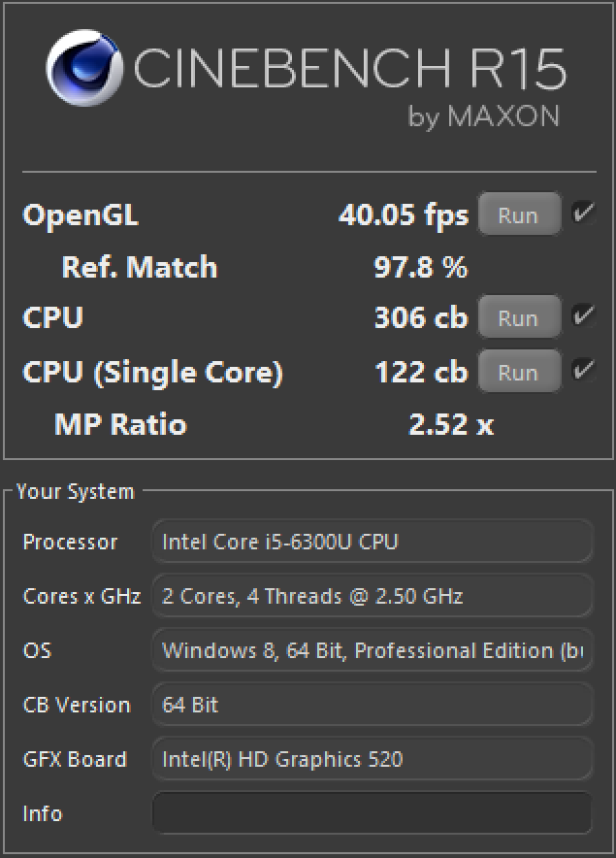This screenshot has height=858, width=616.
Task: Select the Processor field showing i5-6300U
Action: coord(372,542)
